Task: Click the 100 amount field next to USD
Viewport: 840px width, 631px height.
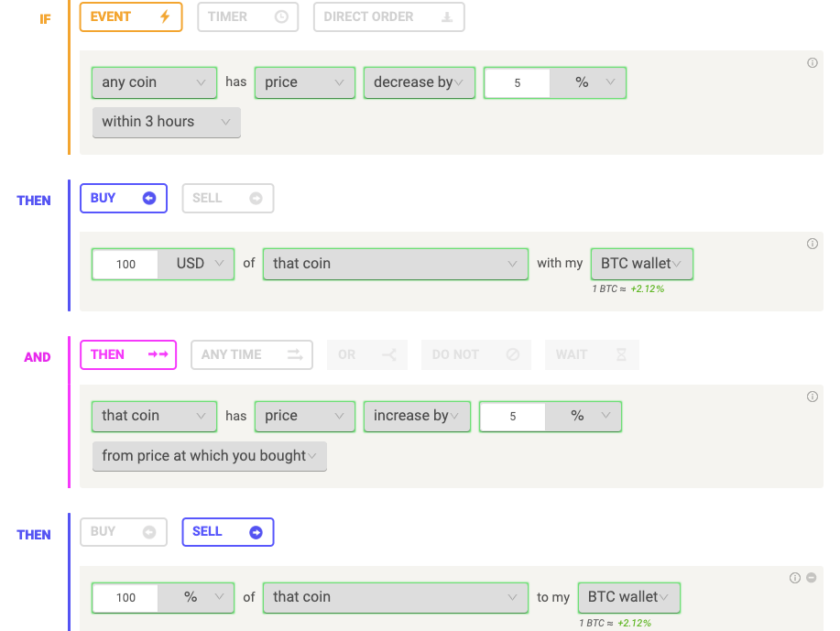Action: point(125,264)
